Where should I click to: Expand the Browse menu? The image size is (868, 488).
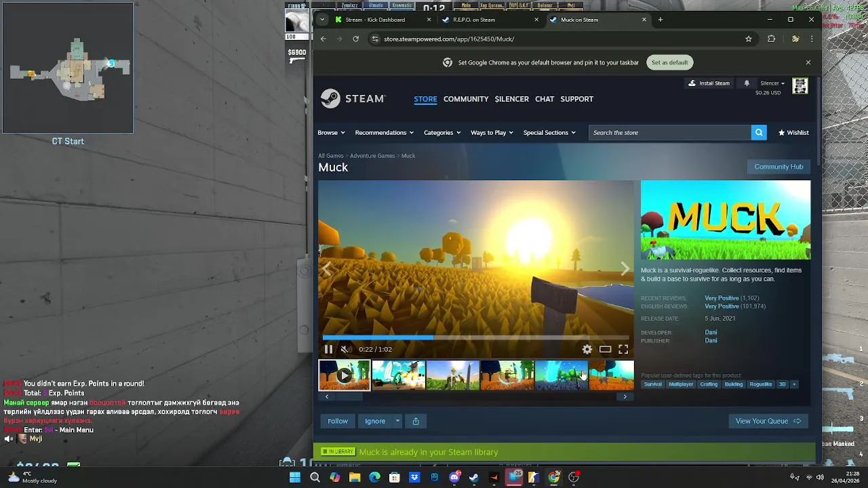pos(331,133)
